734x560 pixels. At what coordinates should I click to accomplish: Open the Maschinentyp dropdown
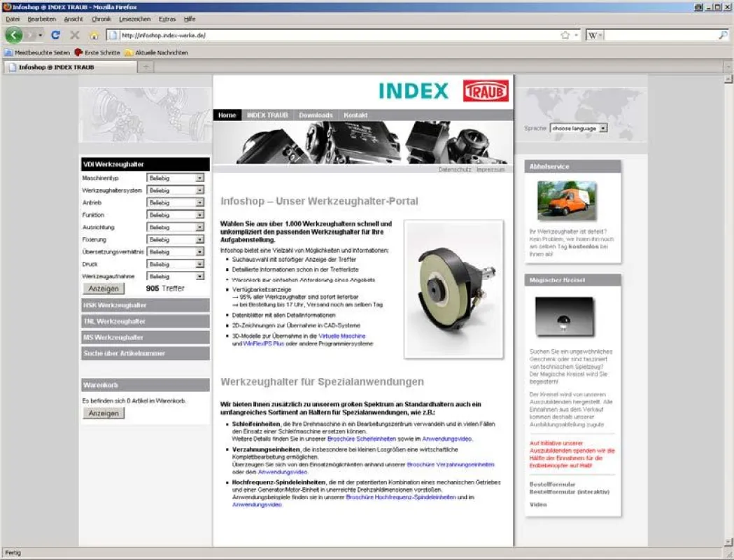click(x=176, y=178)
